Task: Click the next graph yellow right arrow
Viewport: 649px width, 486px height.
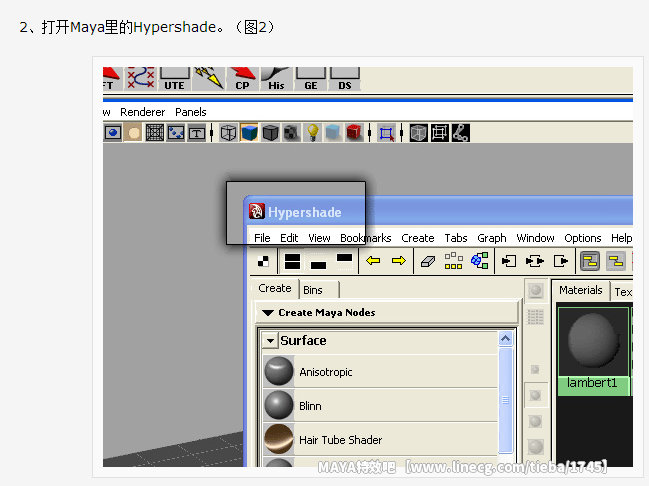Action: click(399, 261)
